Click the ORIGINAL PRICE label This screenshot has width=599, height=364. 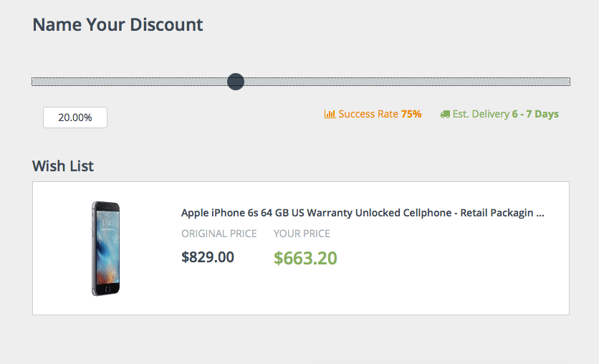pyautogui.click(x=219, y=234)
